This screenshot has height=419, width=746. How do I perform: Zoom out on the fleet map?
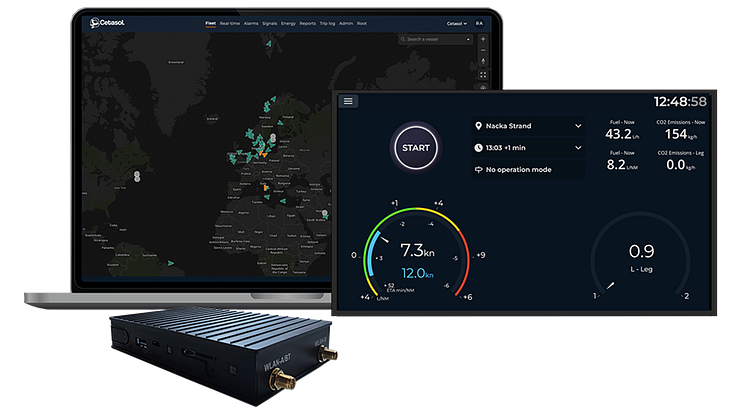coord(483,51)
